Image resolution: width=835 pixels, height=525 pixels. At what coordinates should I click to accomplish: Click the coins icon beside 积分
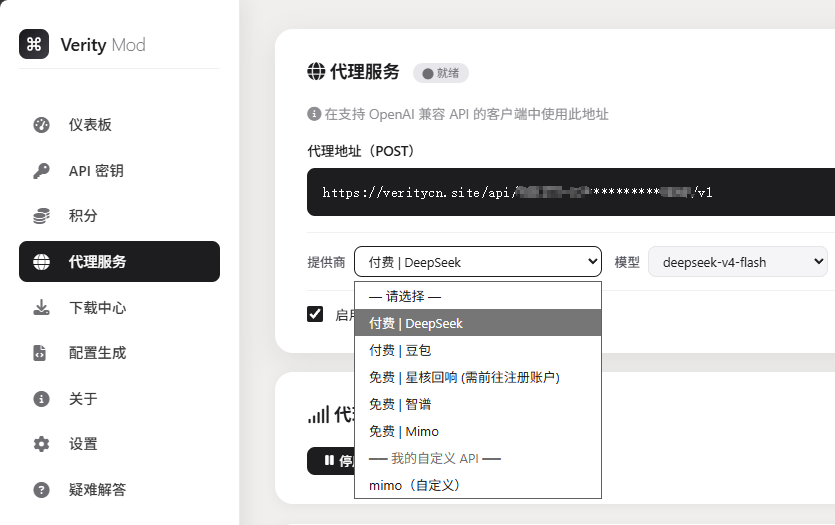pos(41,216)
